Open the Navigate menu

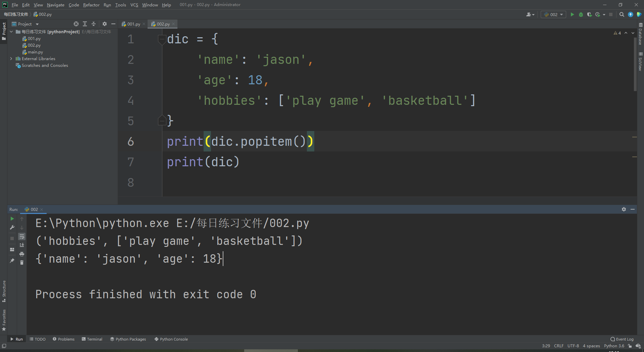pyautogui.click(x=56, y=5)
